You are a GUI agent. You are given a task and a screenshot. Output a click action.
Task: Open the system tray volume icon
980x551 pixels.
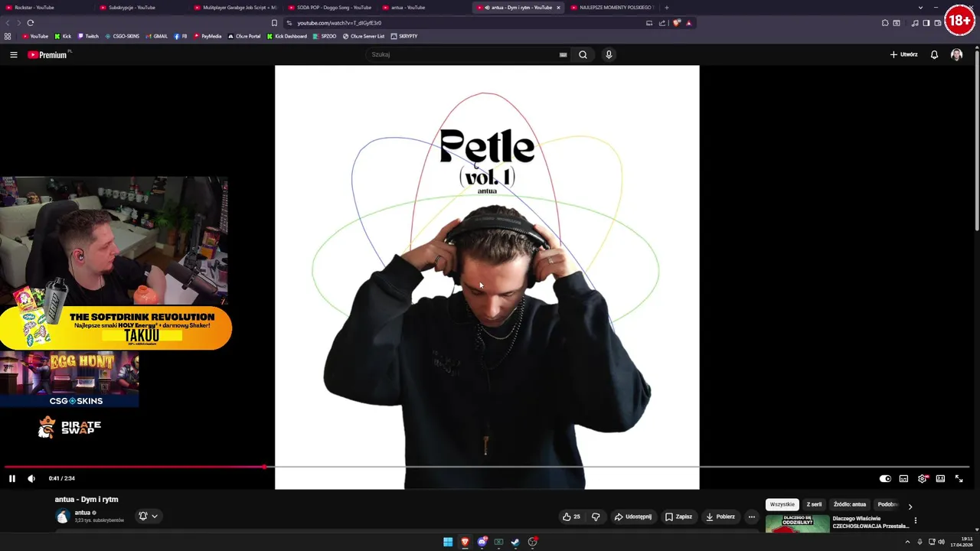[941, 542]
